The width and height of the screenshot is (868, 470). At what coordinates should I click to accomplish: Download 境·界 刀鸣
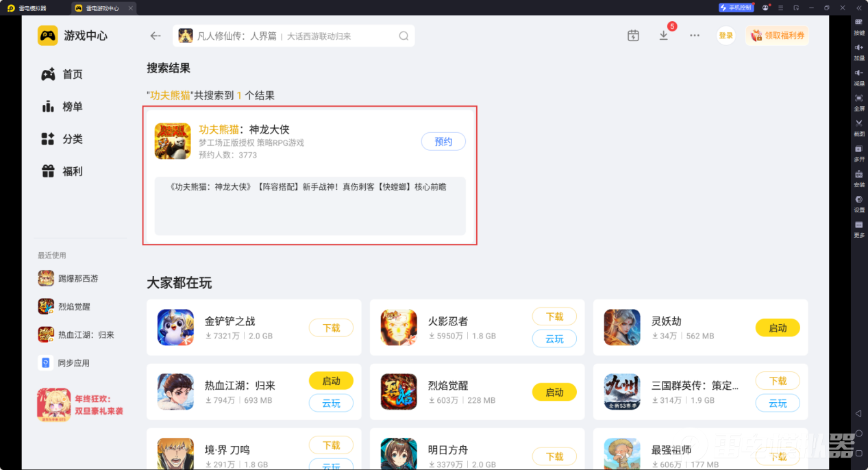tap(331, 445)
